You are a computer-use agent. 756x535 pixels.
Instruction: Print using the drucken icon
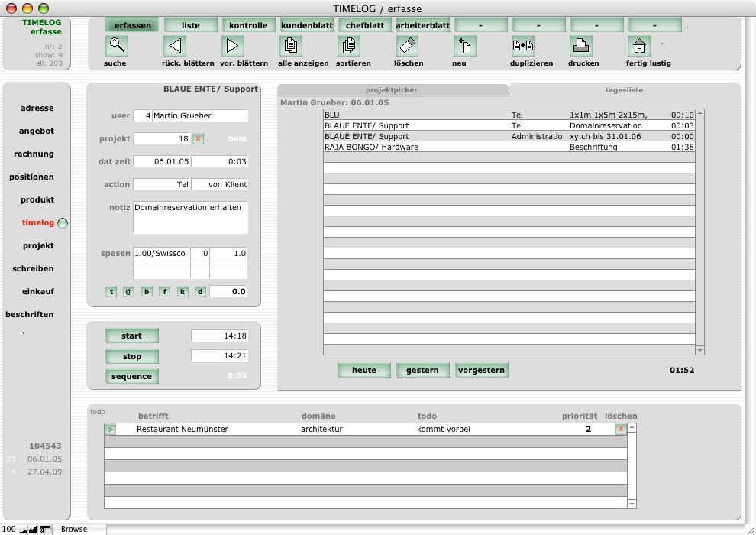tap(580, 46)
